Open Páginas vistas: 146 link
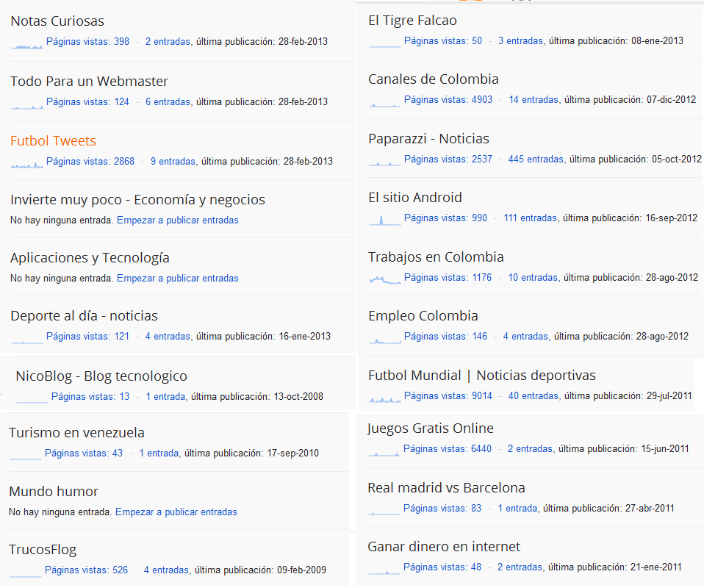 (x=445, y=337)
